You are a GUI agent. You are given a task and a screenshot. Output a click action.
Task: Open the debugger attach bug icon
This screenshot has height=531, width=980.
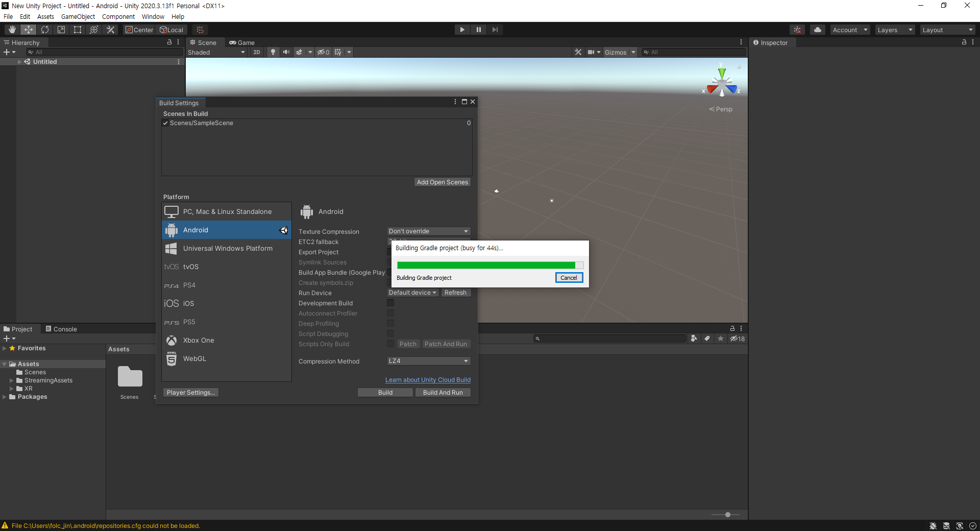click(x=933, y=526)
